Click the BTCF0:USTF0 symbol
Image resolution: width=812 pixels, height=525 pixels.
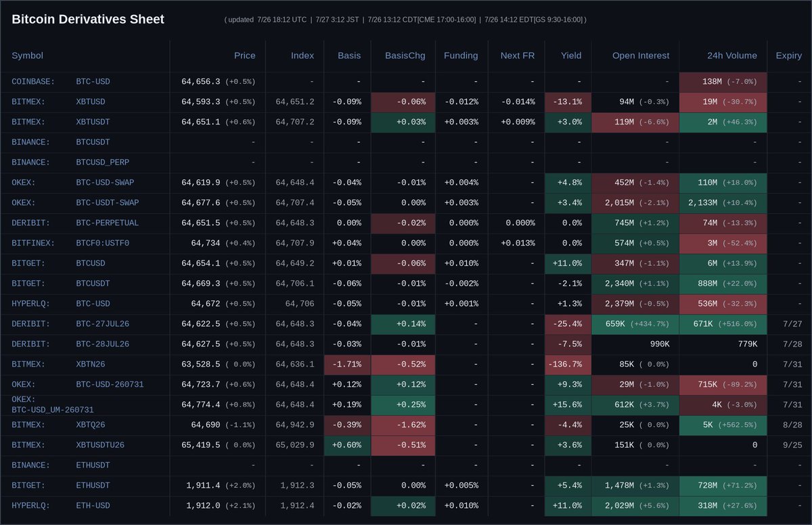click(102, 244)
